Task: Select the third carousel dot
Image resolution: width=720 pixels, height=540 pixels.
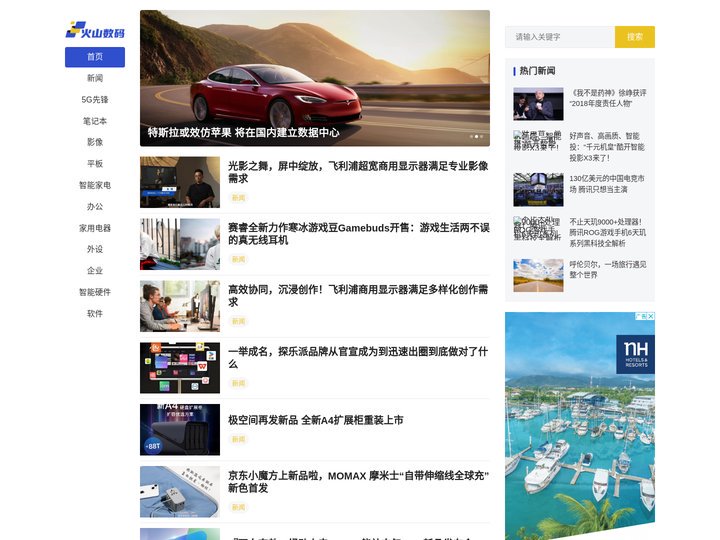Action: [x=481, y=136]
